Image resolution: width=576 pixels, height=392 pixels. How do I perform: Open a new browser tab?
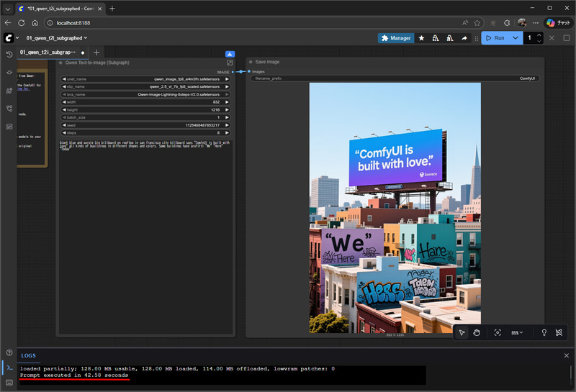click(x=112, y=9)
